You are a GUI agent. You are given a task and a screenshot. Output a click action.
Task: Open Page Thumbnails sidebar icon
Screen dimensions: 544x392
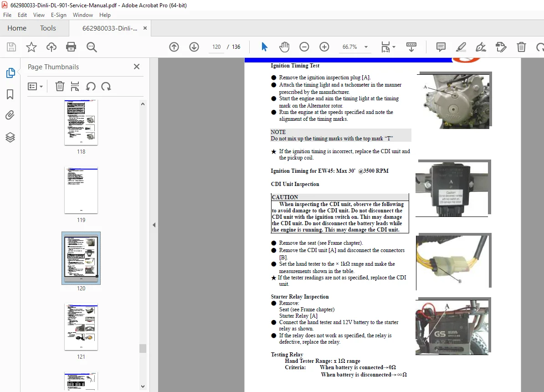click(x=10, y=73)
